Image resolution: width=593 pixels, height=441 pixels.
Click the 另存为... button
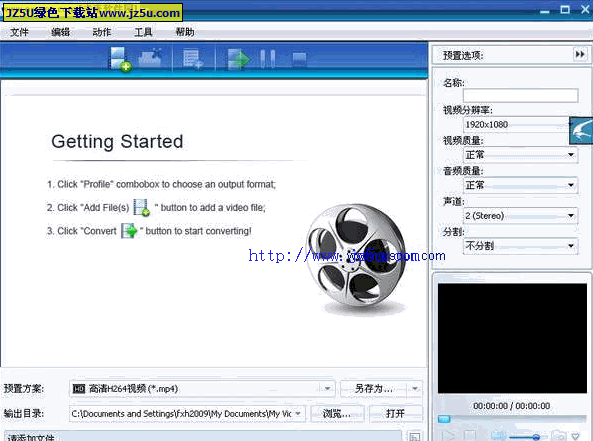pyautogui.click(x=374, y=388)
